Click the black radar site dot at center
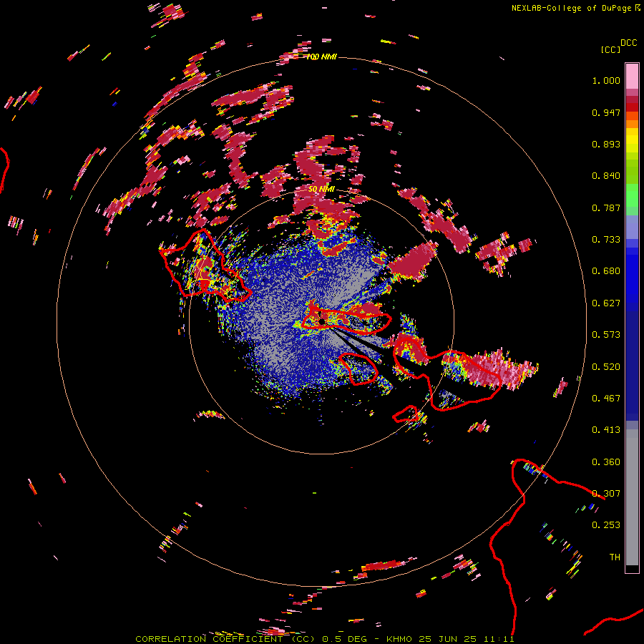644x644 pixels. [x=323, y=321]
